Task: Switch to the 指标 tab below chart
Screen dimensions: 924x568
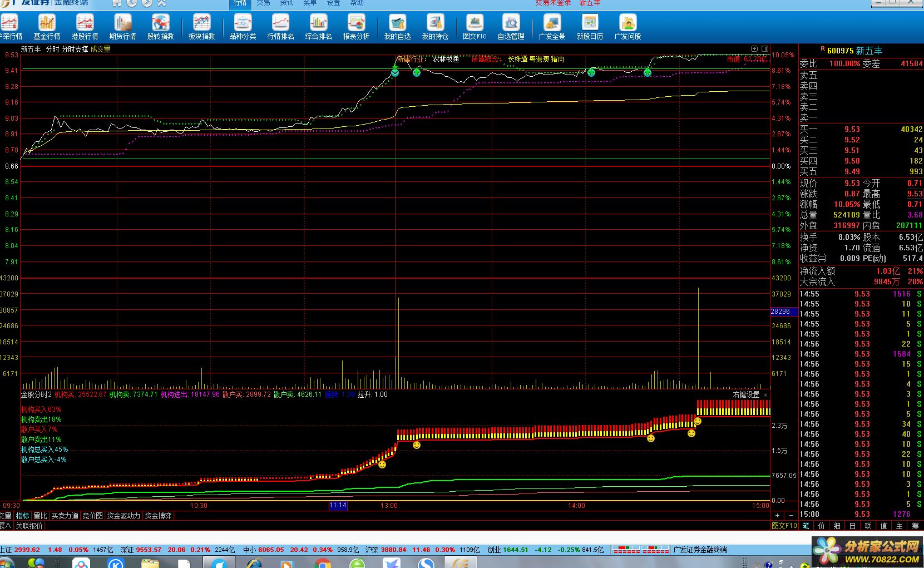Action: click(22, 516)
